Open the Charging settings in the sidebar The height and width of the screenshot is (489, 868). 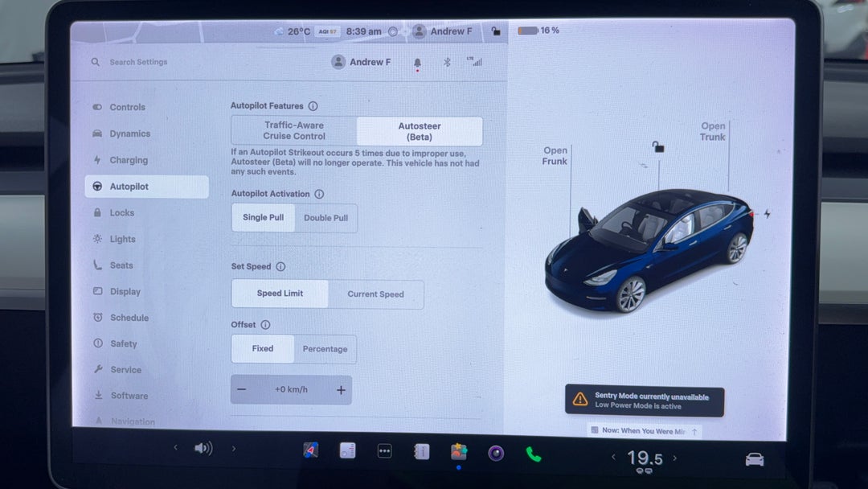click(x=129, y=159)
